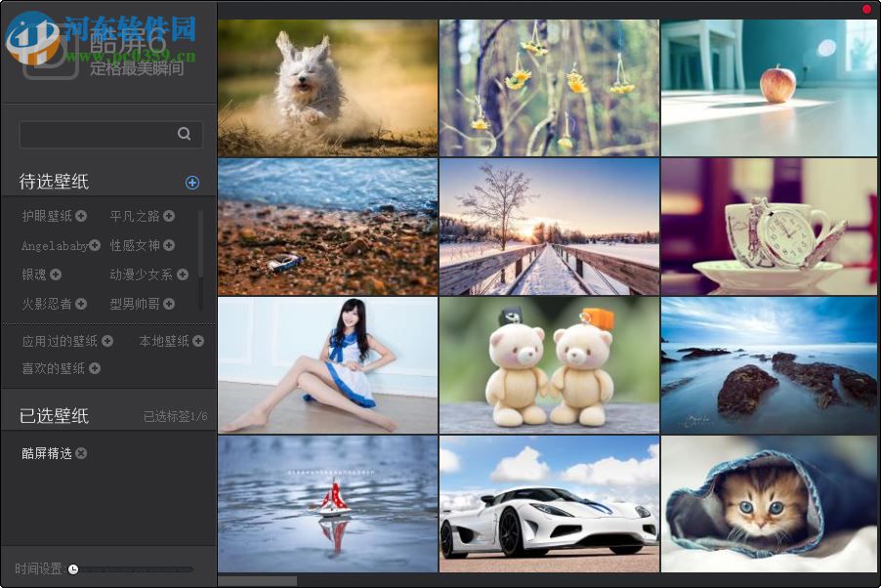The height and width of the screenshot is (588, 881).
Task: Select the 平凡之路 tag label
Action: point(134,216)
